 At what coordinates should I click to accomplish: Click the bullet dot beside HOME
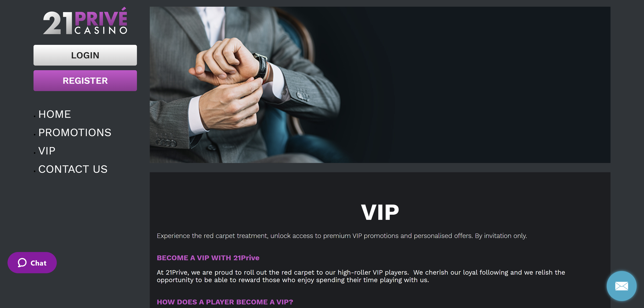(35, 116)
